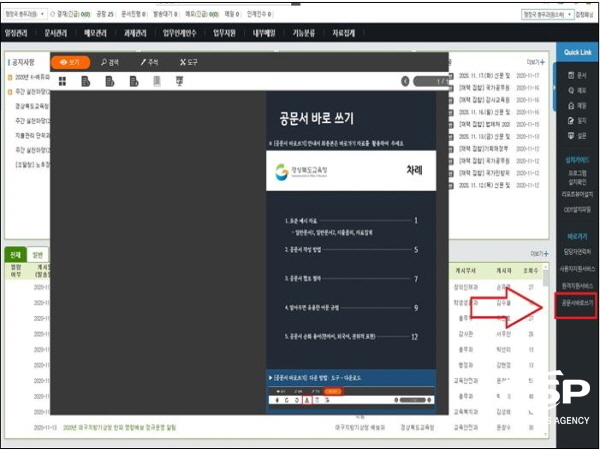
Task: Open 업무인계인수 menu
Action: click(x=179, y=33)
